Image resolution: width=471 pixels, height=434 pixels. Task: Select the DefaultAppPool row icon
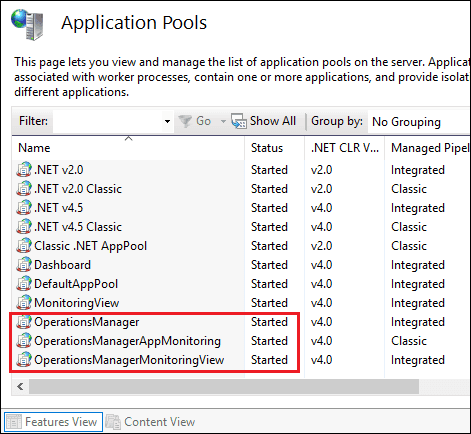pyautogui.click(x=24, y=284)
